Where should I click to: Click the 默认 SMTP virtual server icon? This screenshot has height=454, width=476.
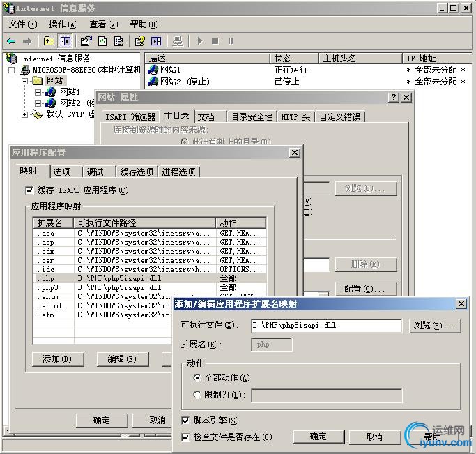point(38,114)
